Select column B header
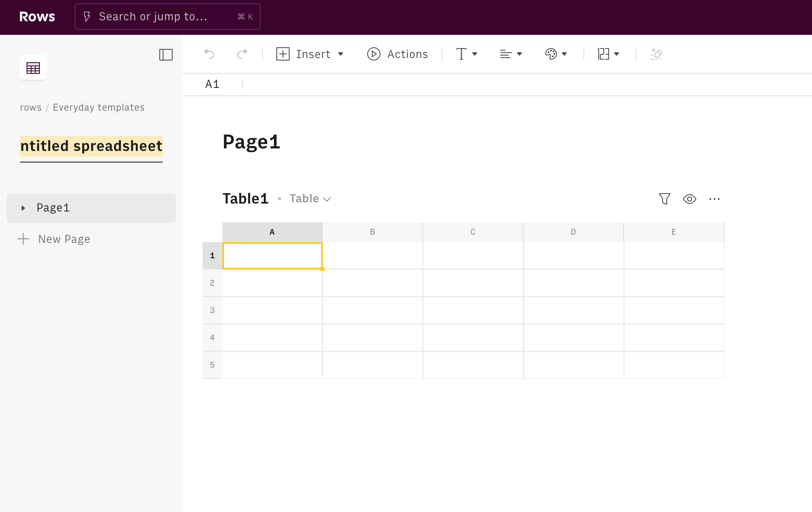 pos(372,232)
